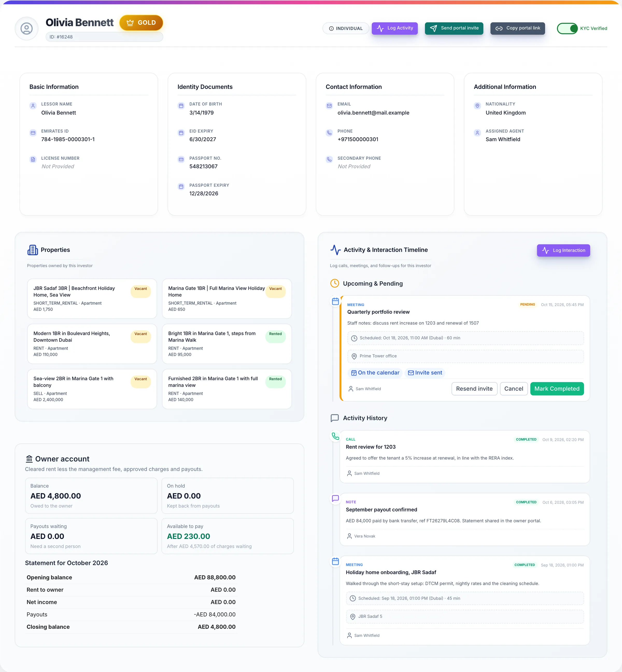Mark the portfolio review meeting completed
622x672 pixels.
(557, 389)
